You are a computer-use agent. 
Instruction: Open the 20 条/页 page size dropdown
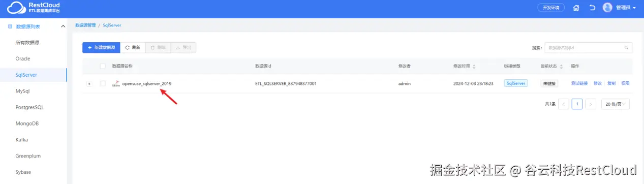tap(615, 104)
